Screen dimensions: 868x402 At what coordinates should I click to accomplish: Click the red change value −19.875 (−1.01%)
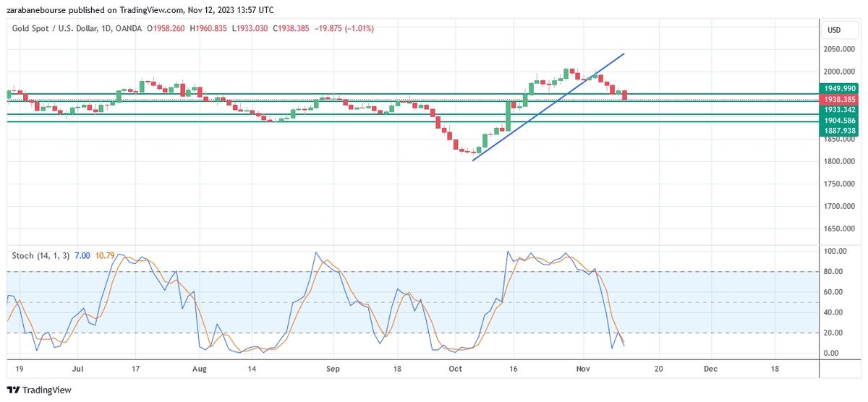pyautogui.click(x=343, y=29)
